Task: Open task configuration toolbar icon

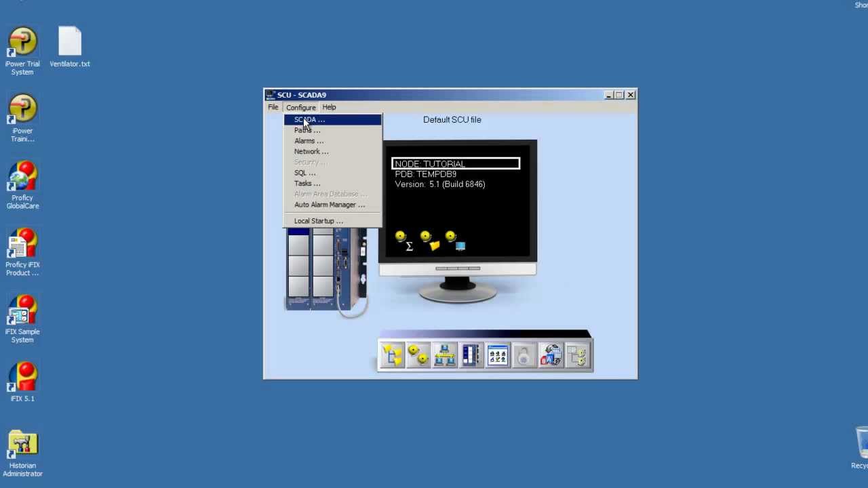Action: tap(498, 355)
